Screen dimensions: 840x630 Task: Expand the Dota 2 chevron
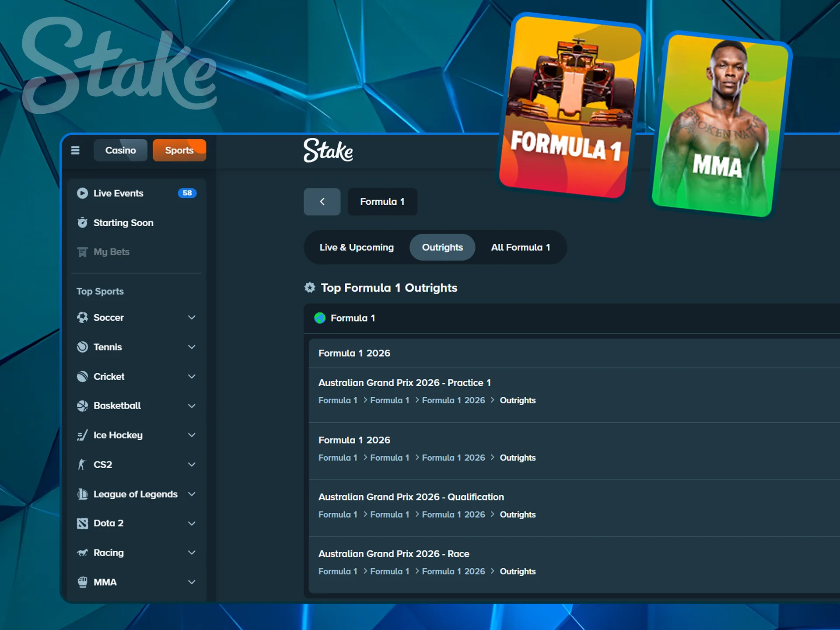coord(192,523)
